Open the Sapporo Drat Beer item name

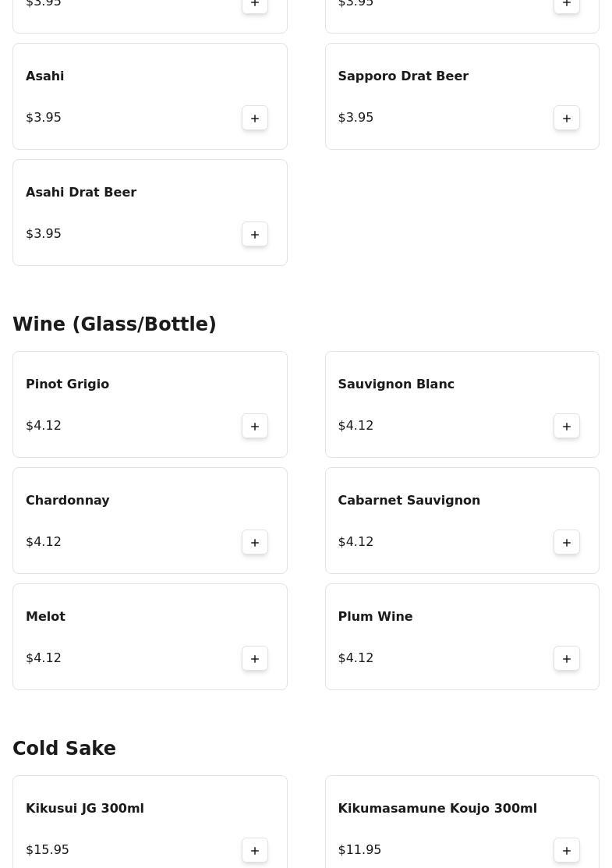[x=403, y=76]
